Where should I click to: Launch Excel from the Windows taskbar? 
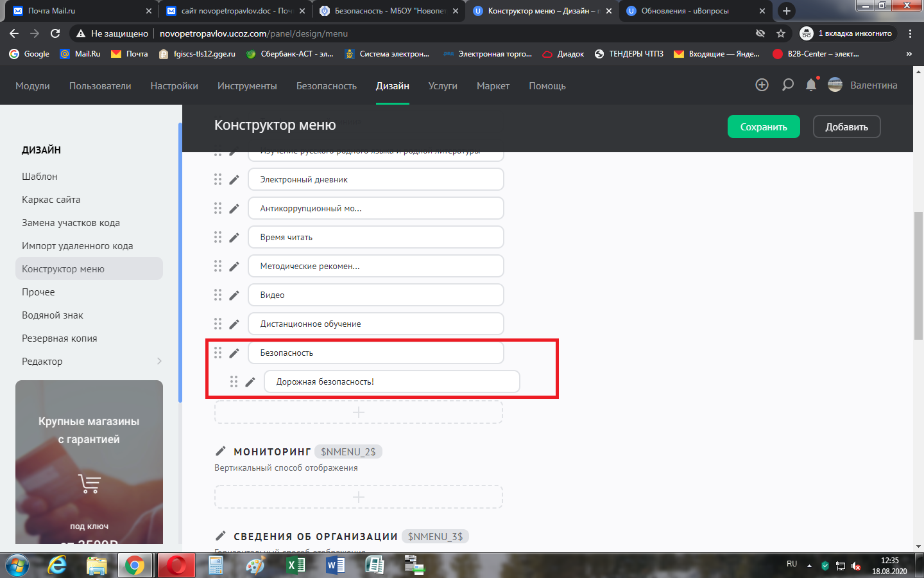pos(295,565)
